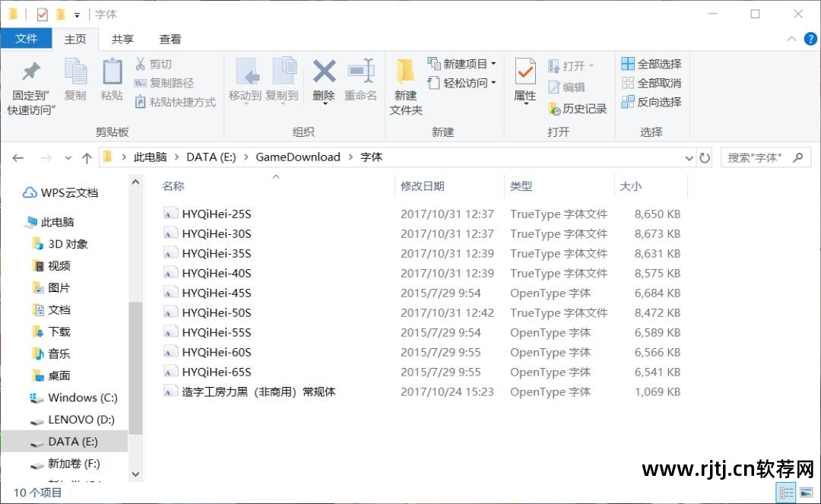Open the File (文件) tab
This screenshot has width=821, height=504.
click(26, 39)
